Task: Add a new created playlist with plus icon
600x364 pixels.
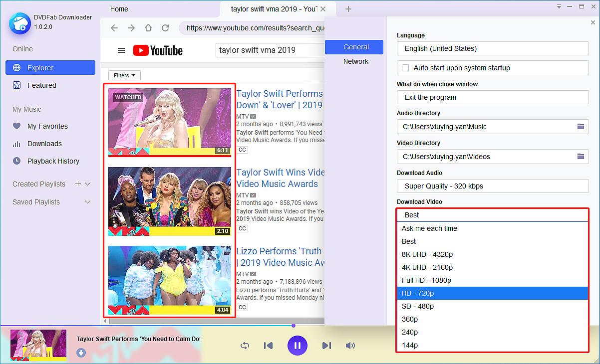Action: 78,184
